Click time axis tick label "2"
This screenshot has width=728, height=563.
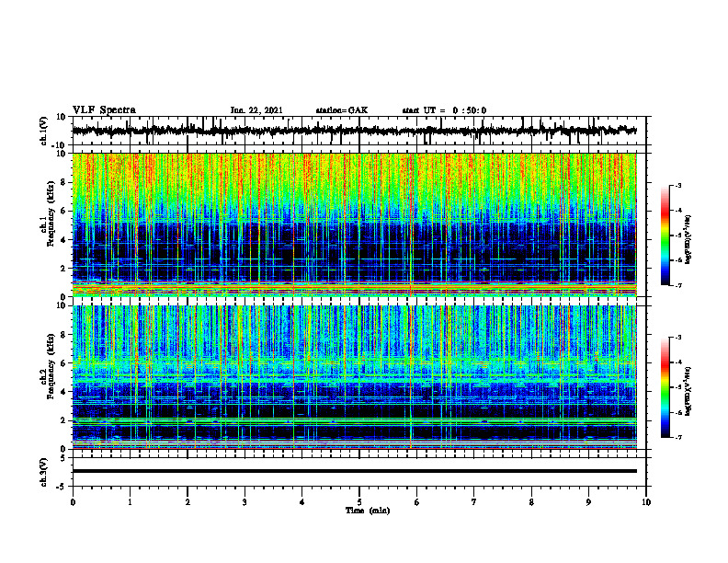tap(188, 502)
